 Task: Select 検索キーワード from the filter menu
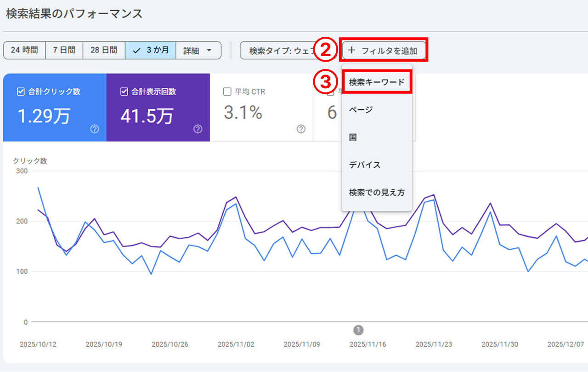pyautogui.click(x=377, y=81)
